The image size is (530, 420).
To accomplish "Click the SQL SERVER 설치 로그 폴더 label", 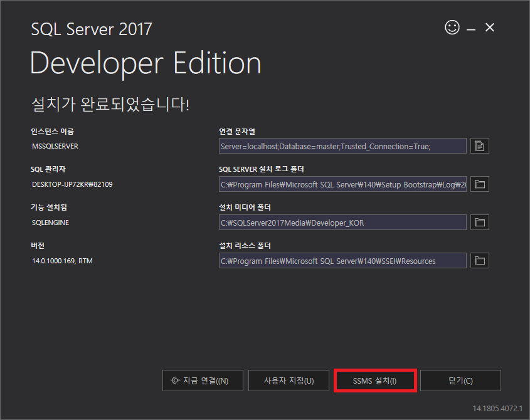I will click(262, 169).
